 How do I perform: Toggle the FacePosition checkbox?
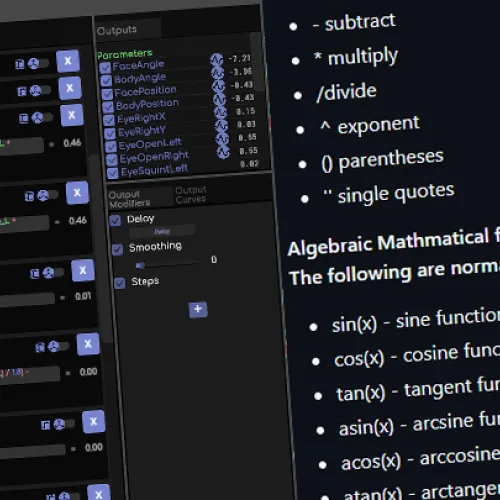(x=107, y=94)
